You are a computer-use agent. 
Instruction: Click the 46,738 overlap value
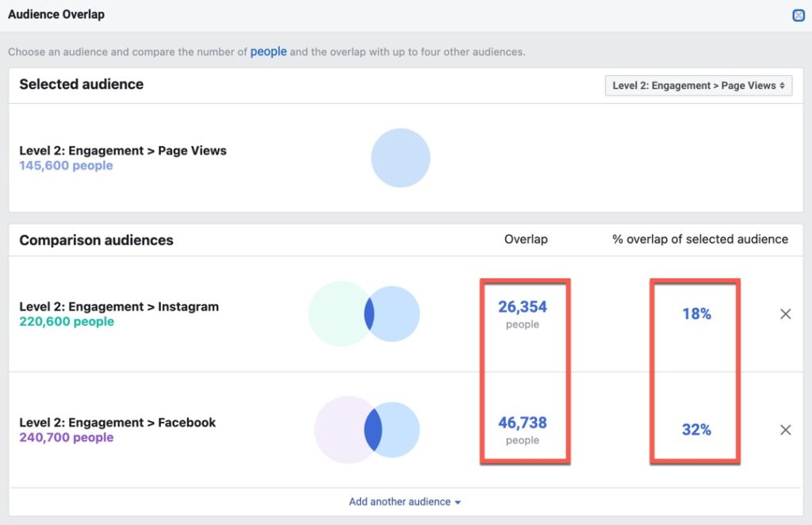(x=522, y=423)
